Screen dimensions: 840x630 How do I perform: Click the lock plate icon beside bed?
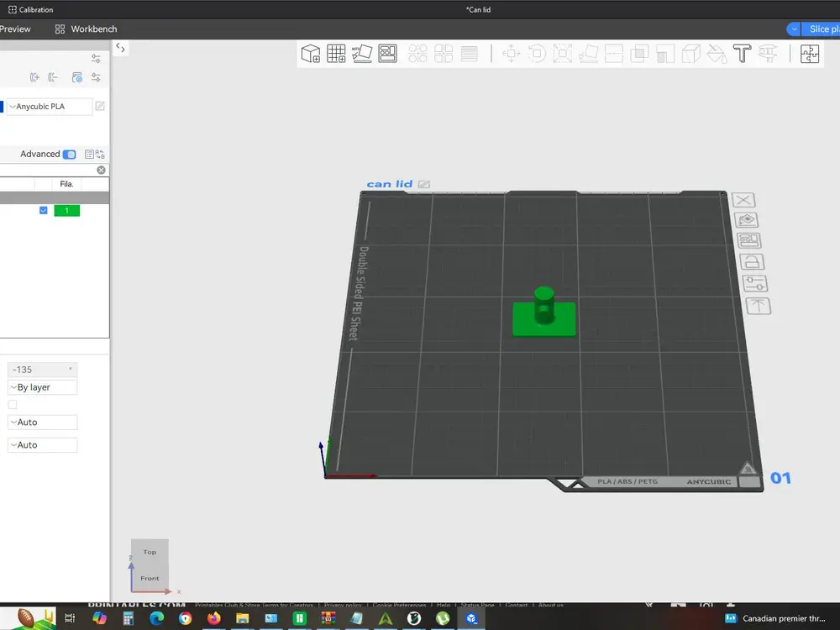click(x=752, y=262)
